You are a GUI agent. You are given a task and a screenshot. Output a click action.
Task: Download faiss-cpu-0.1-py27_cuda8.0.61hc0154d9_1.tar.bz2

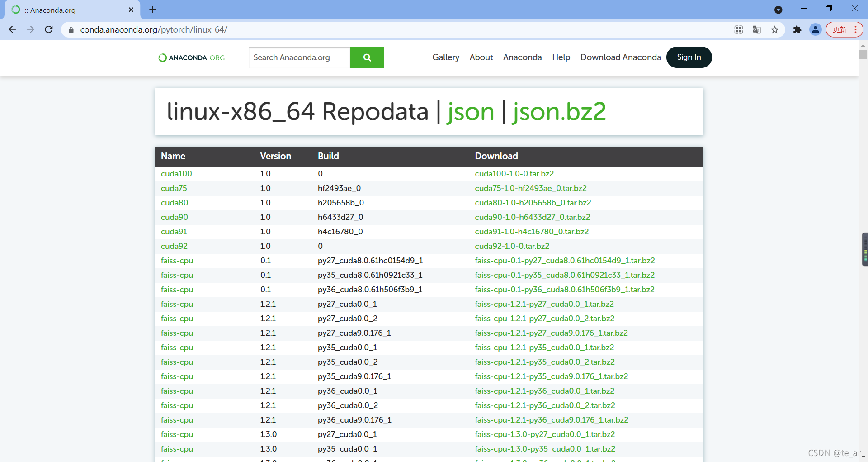pyautogui.click(x=565, y=261)
